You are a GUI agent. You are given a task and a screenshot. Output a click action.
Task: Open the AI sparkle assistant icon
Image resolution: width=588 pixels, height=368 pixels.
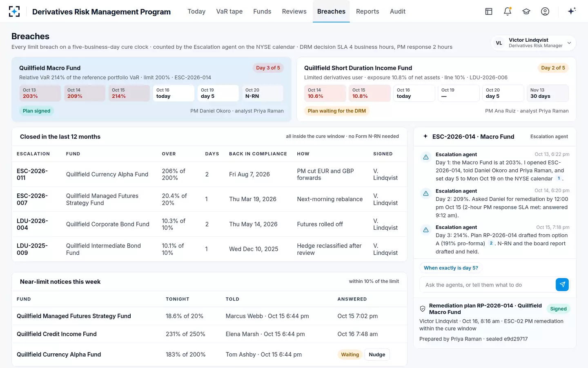[572, 11]
